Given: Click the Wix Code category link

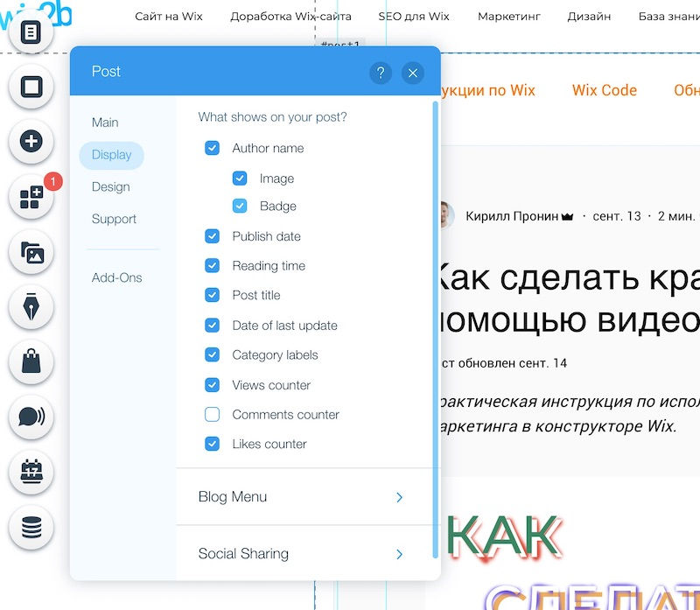Looking at the screenshot, I should coord(605,90).
